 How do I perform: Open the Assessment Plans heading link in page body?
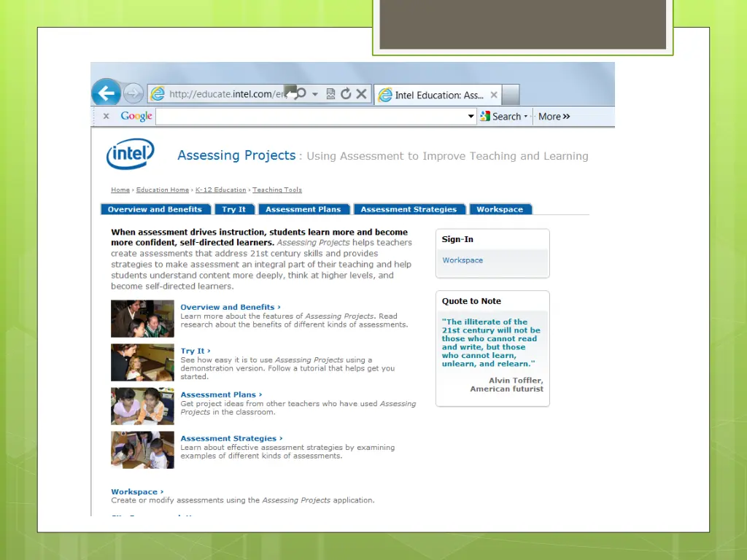(221, 394)
